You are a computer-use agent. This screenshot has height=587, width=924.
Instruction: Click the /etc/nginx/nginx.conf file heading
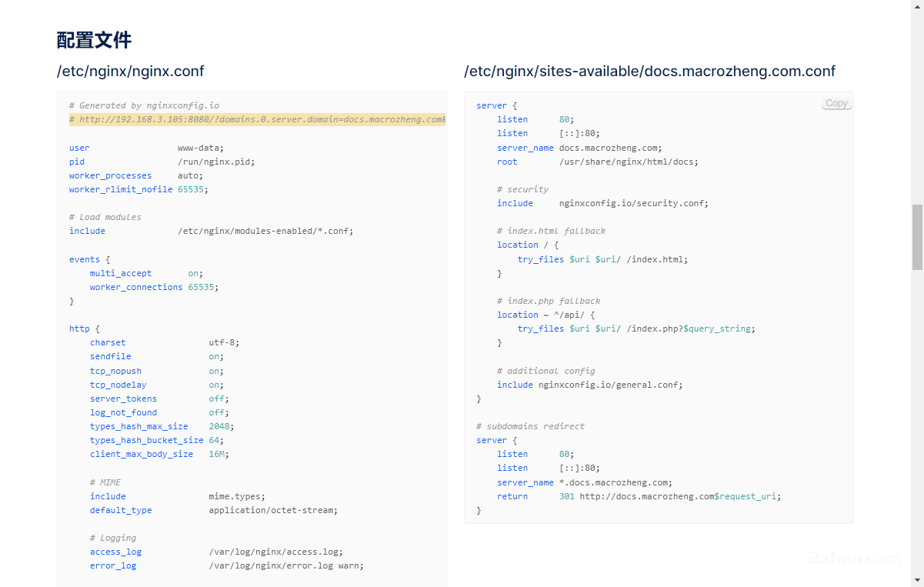click(130, 72)
